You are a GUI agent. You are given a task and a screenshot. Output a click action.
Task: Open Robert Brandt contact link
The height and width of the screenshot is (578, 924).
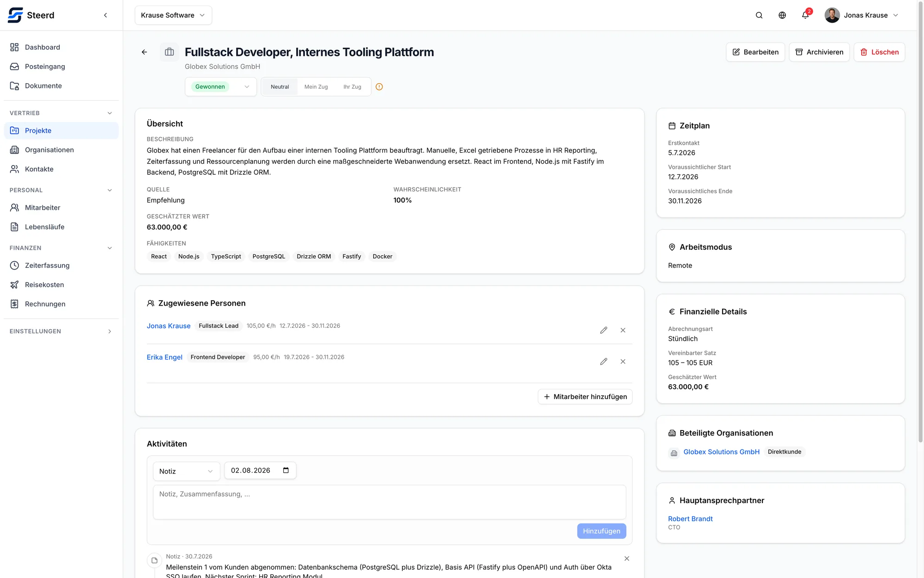[690, 519]
